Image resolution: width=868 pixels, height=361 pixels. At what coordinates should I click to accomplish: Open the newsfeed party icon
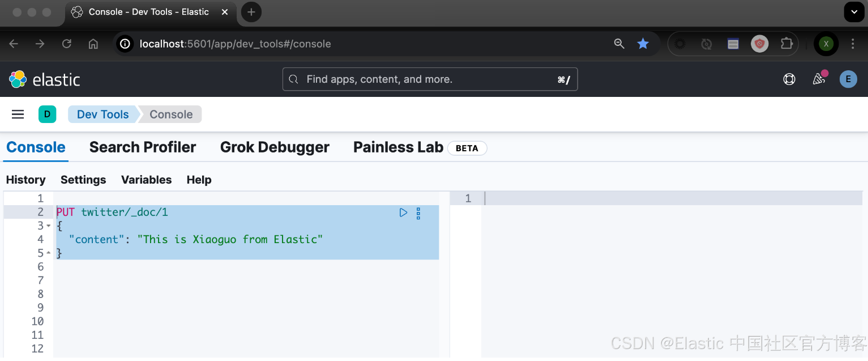(819, 79)
